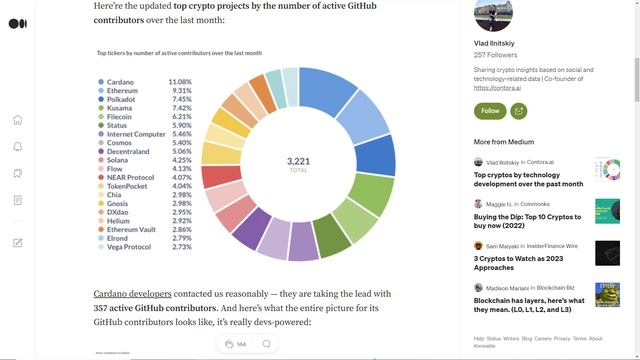Open the responses comment icon
The image size is (640, 360).
(x=267, y=344)
